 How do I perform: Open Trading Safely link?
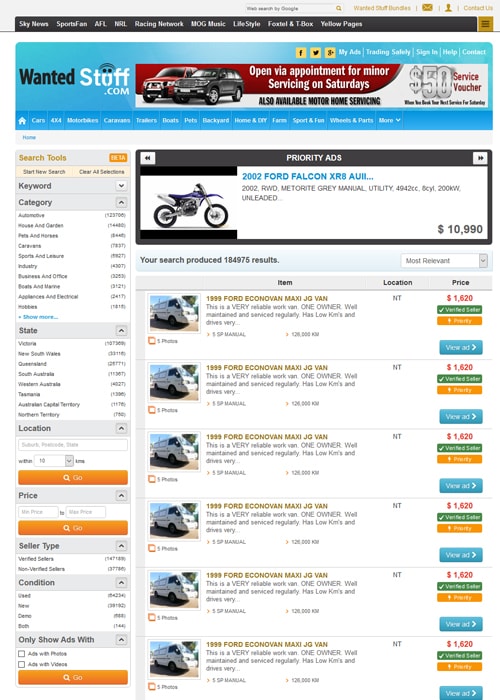(388, 52)
